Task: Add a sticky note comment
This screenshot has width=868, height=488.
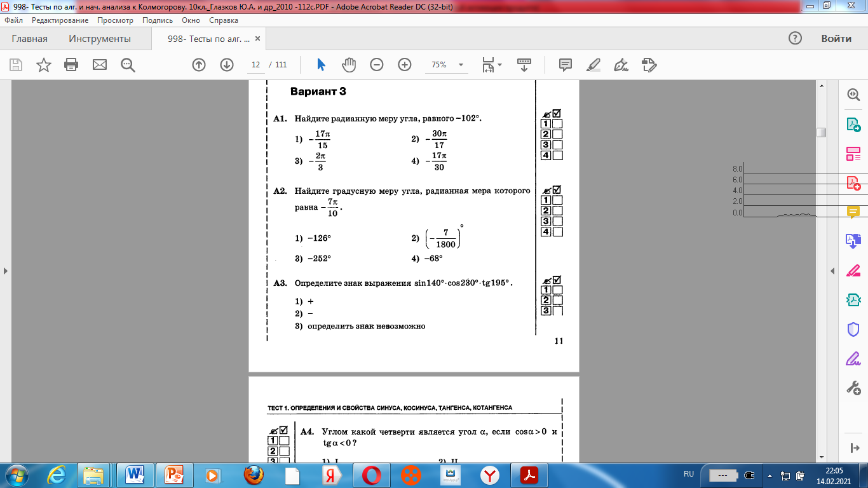Action: (565, 65)
